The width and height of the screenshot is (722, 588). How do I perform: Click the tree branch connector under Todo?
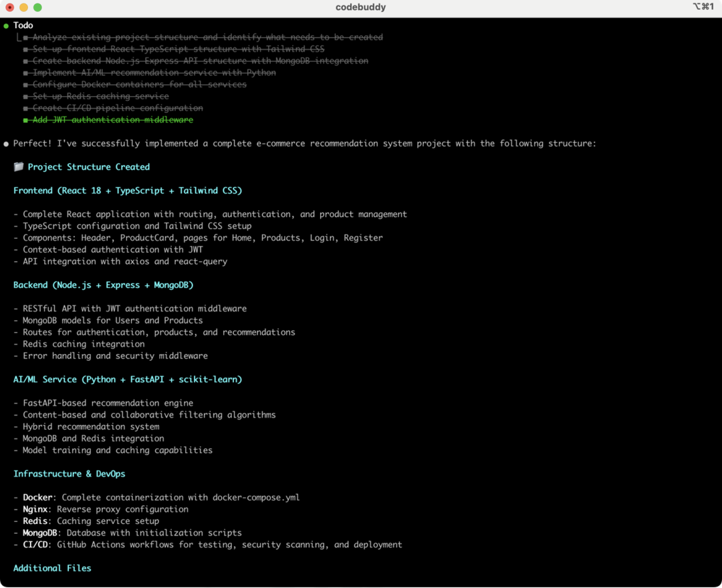pyautogui.click(x=19, y=37)
